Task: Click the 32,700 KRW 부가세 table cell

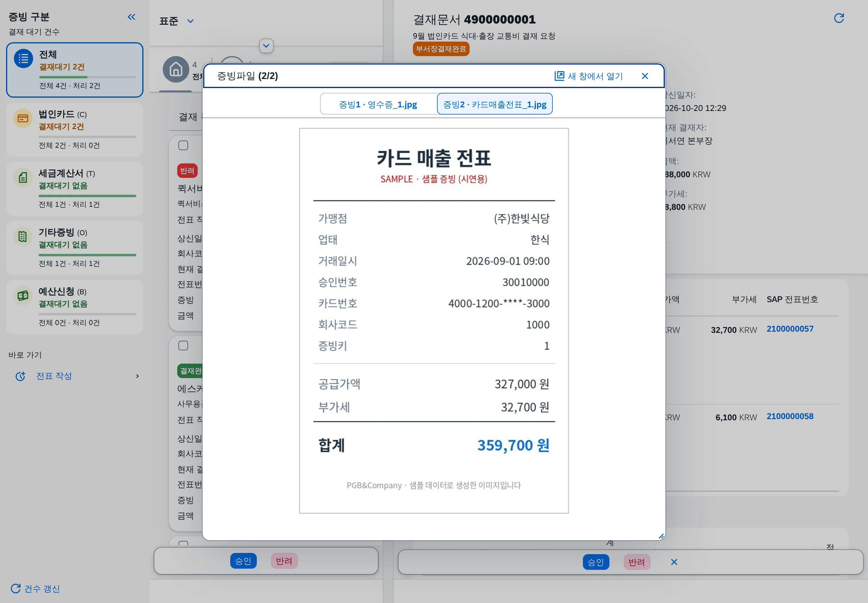Action: coord(734,330)
